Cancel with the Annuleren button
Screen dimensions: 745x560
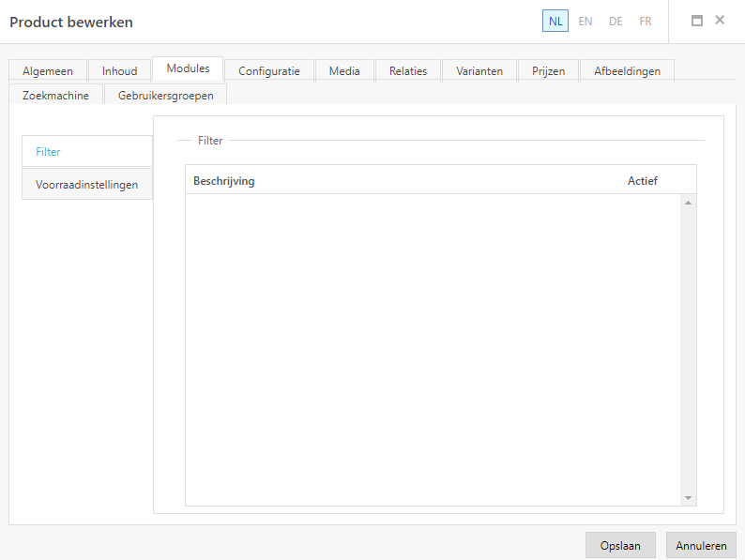pyautogui.click(x=701, y=545)
